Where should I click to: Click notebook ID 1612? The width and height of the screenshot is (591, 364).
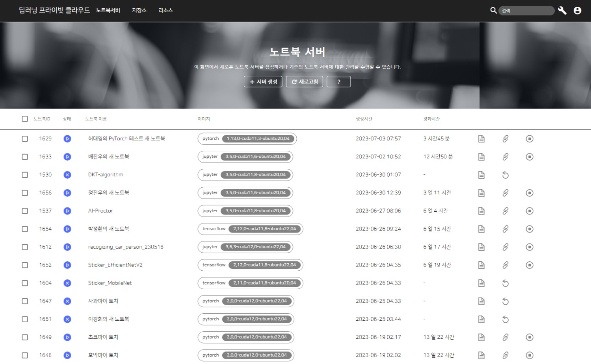[x=45, y=247]
